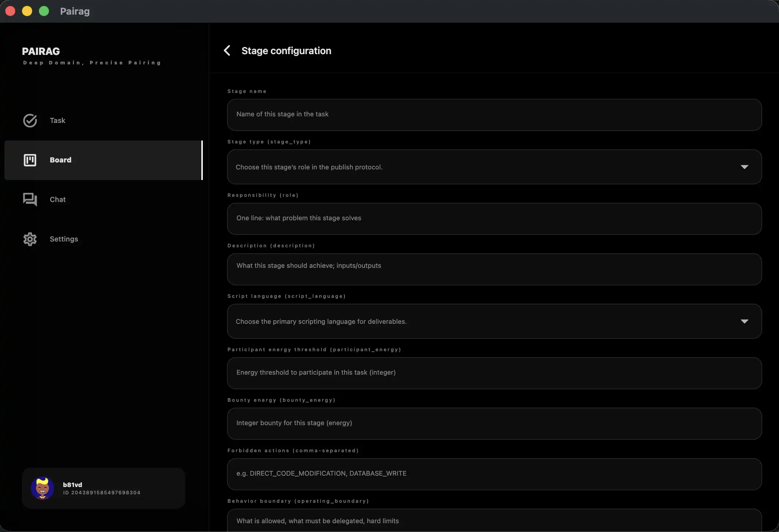Image resolution: width=779 pixels, height=532 pixels.
Task: Focus the Bounty energy input field
Action: (494, 423)
